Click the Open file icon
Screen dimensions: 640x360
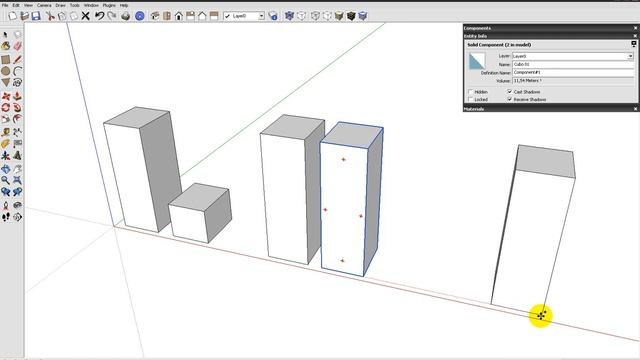click(x=24, y=16)
